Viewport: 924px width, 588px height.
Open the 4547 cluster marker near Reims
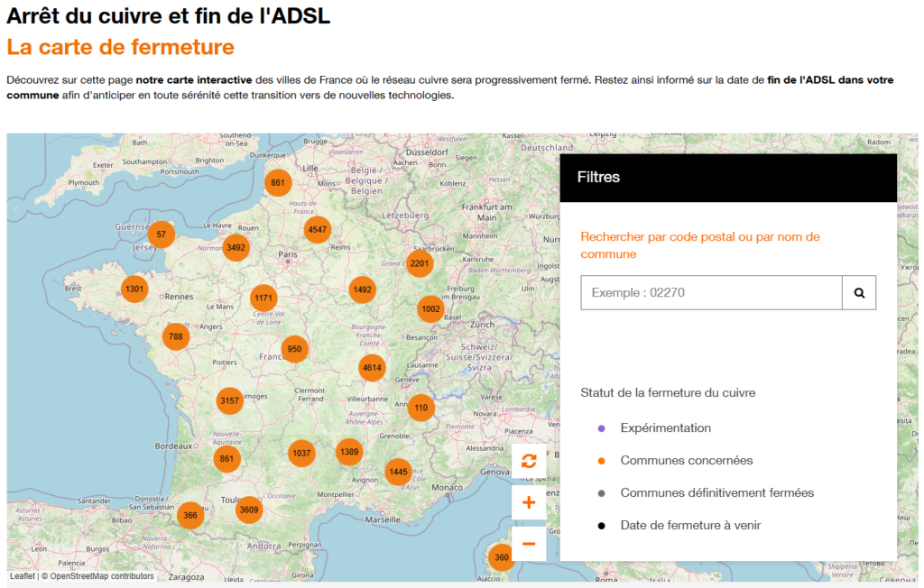(317, 230)
